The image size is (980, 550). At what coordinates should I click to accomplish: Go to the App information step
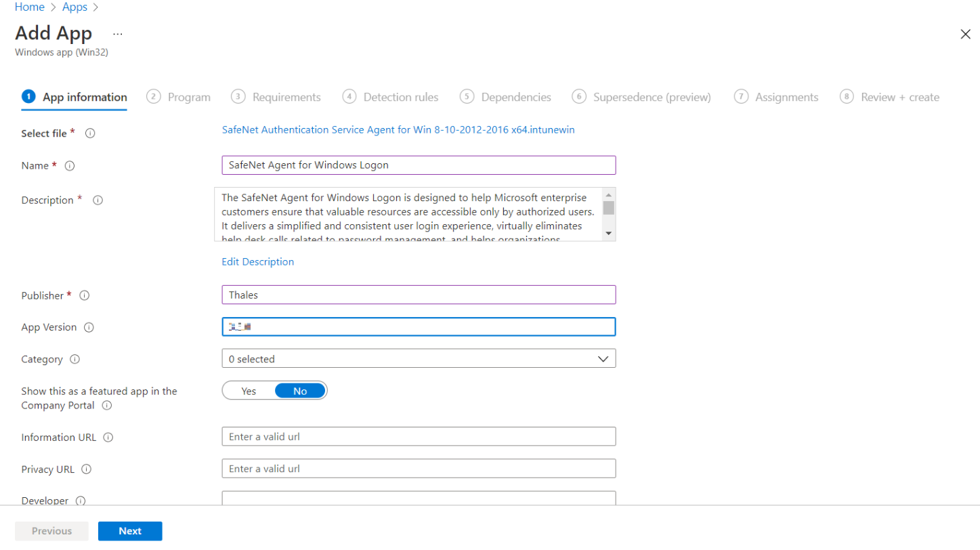(x=74, y=97)
